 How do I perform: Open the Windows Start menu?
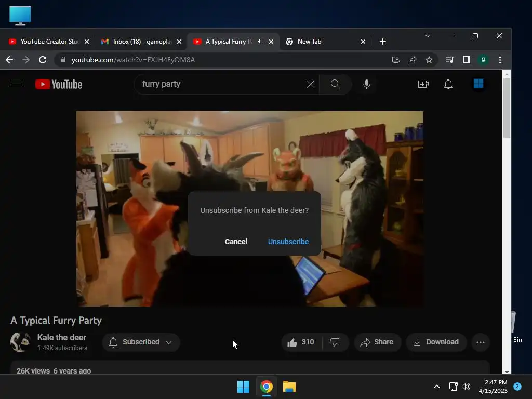click(x=243, y=387)
